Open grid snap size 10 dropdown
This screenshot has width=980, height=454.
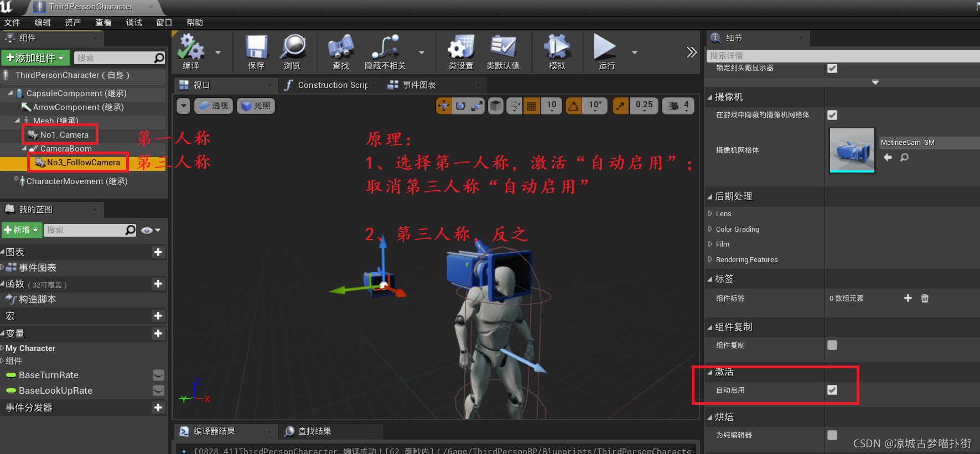pyautogui.click(x=552, y=106)
